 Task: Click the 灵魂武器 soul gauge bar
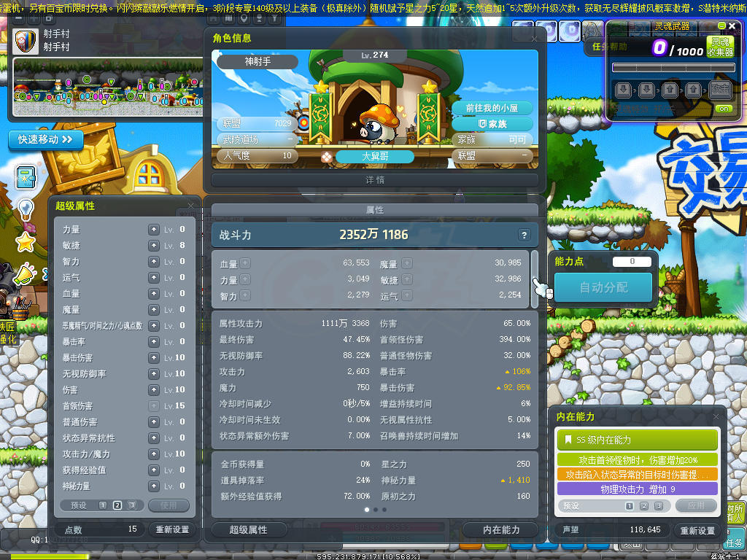[673, 68]
